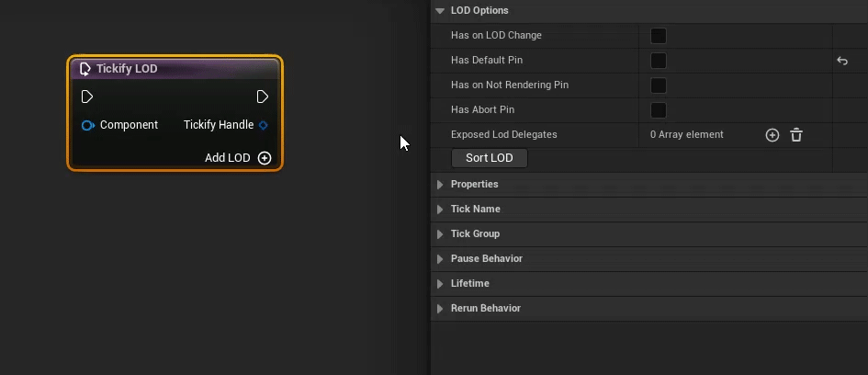Click the input execution pin on Tickify LOD
Screen dimensions: 868x375
pos(87,97)
